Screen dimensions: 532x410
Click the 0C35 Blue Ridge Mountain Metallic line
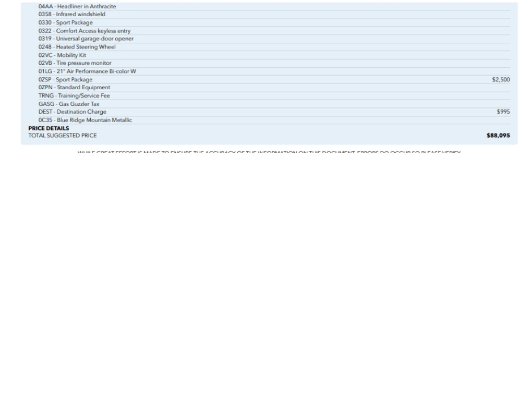(85, 120)
